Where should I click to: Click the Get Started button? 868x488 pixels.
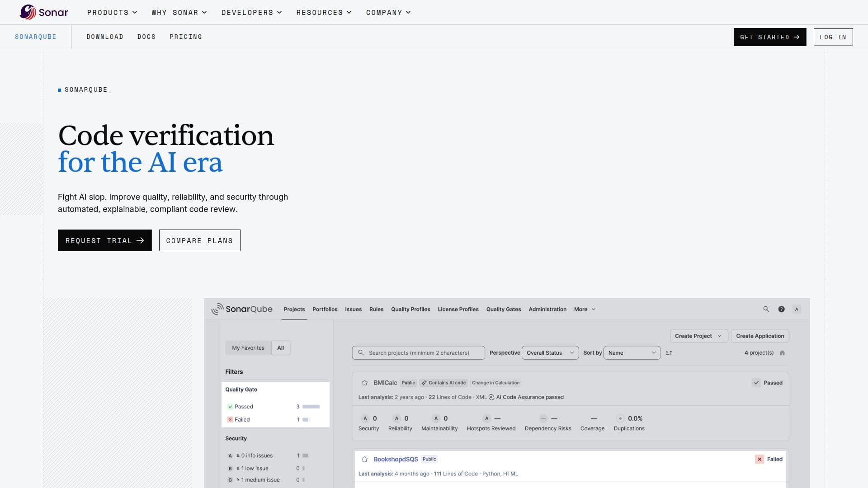770,37
